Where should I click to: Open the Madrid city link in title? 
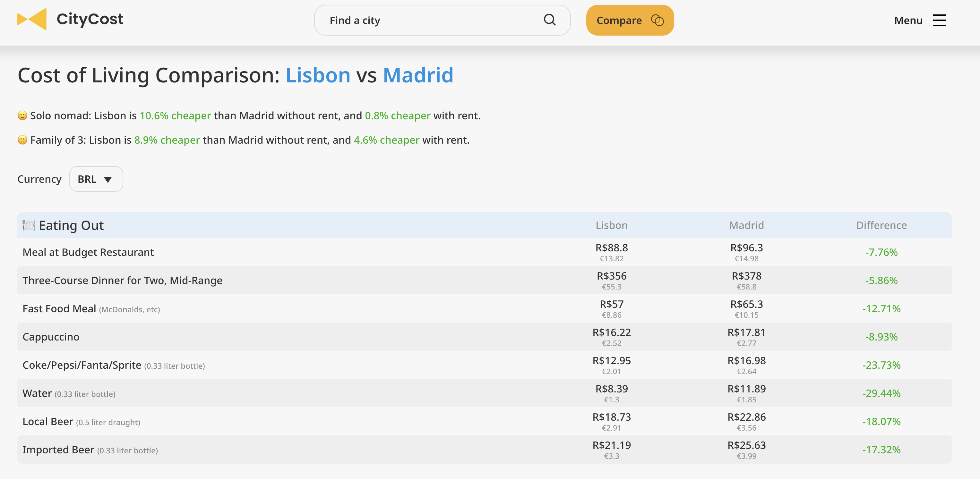coord(418,75)
